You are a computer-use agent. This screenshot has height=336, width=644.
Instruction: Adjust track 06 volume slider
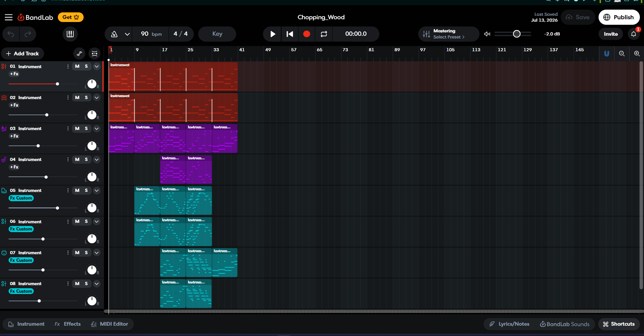43,239
